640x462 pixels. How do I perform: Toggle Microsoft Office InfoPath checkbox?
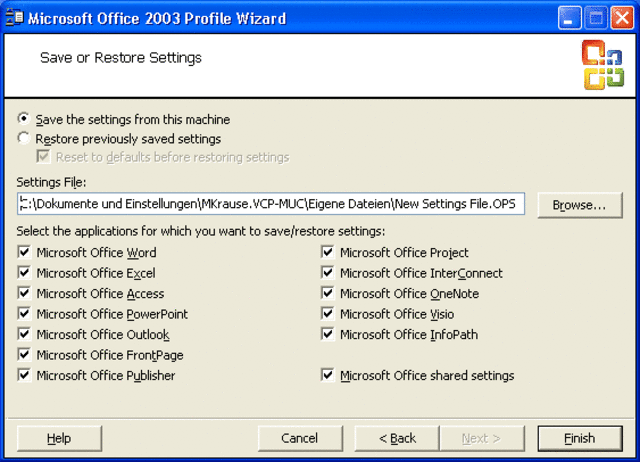[x=328, y=334]
